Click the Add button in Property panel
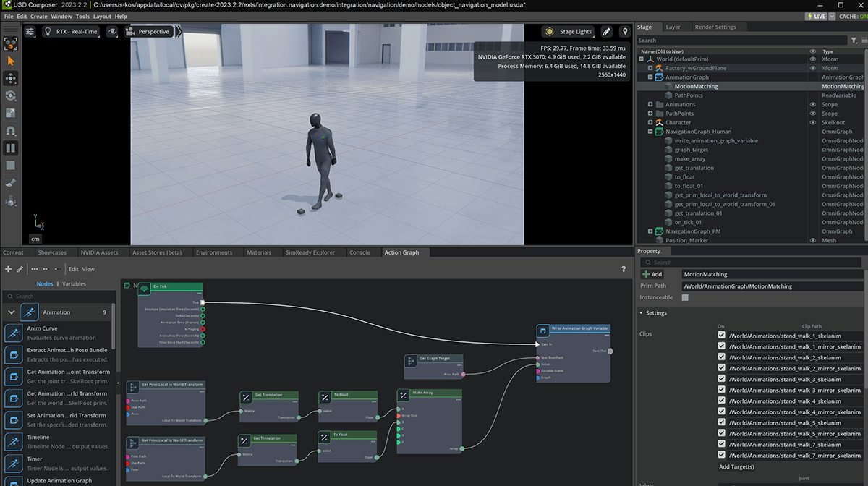Screen dimensions: 868x486 [652, 274]
